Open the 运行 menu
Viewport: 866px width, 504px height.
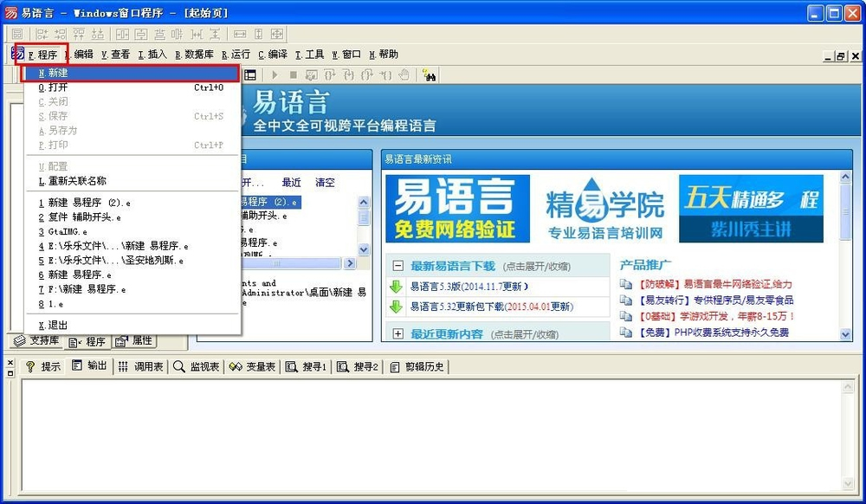236,54
